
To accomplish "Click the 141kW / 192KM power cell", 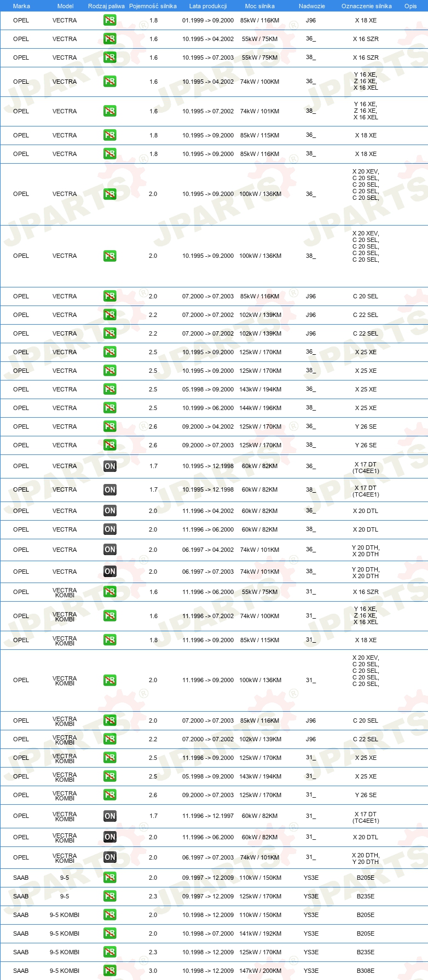I will coord(261,933).
